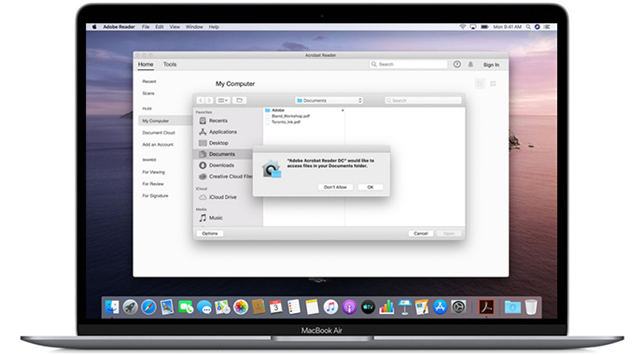Cancel the file open dialog
The image size is (644, 355).
421,234
